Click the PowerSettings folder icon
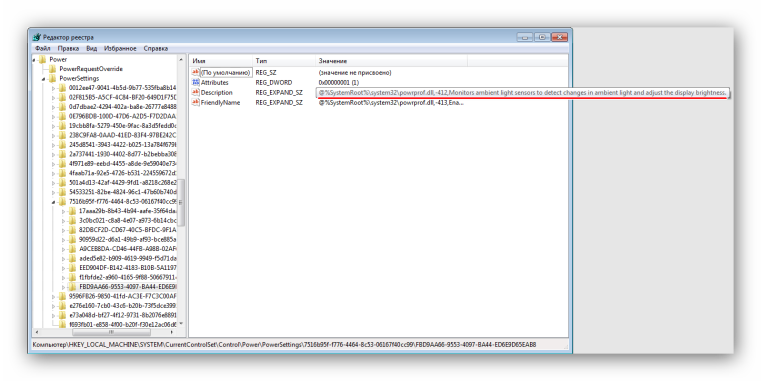The width and height of the screenshot is (761, 381). coord(52,78)
